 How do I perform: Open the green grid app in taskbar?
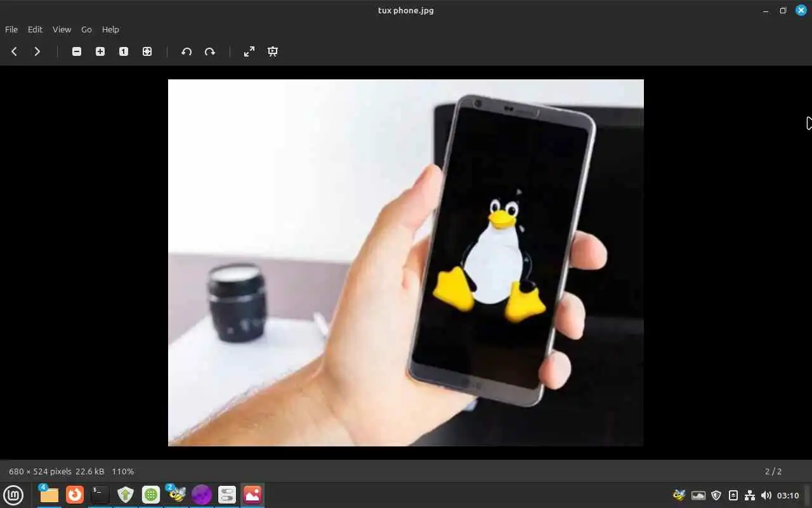click(x=151, y=495)
